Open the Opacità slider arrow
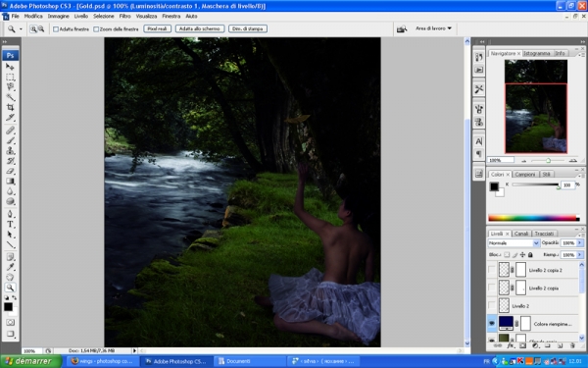 580,243
